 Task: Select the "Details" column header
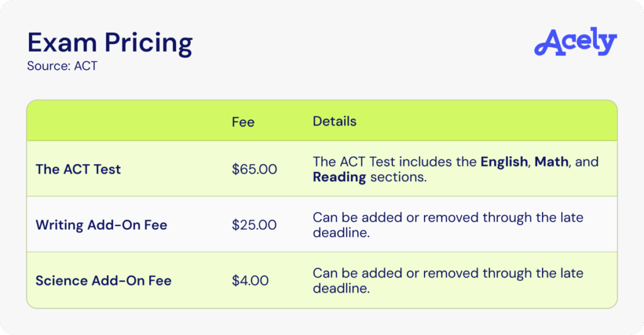pyautogui.click(x=335, y=121)
